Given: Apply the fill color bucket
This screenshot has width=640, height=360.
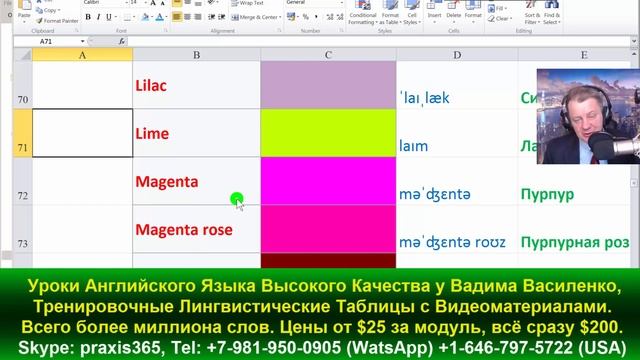Looking at the screenshot, I should pos(145,17).
